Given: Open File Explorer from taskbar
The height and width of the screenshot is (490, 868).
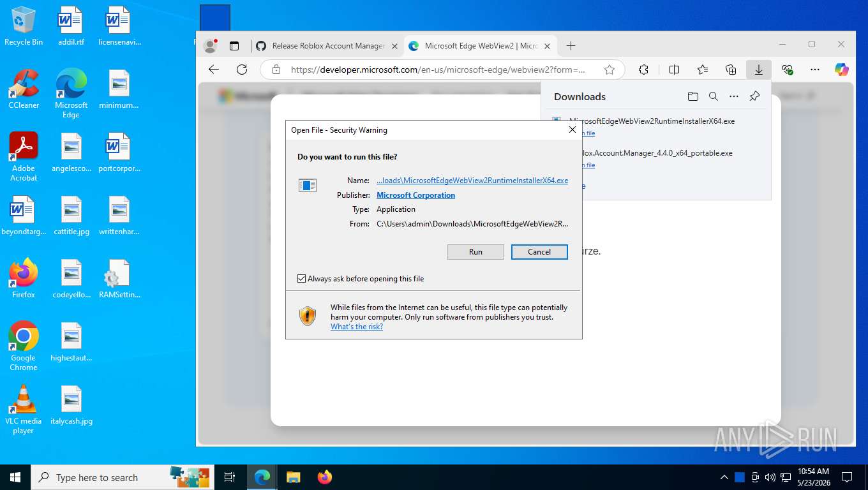Looking at the screenshot, I should [x=293, y=477].
